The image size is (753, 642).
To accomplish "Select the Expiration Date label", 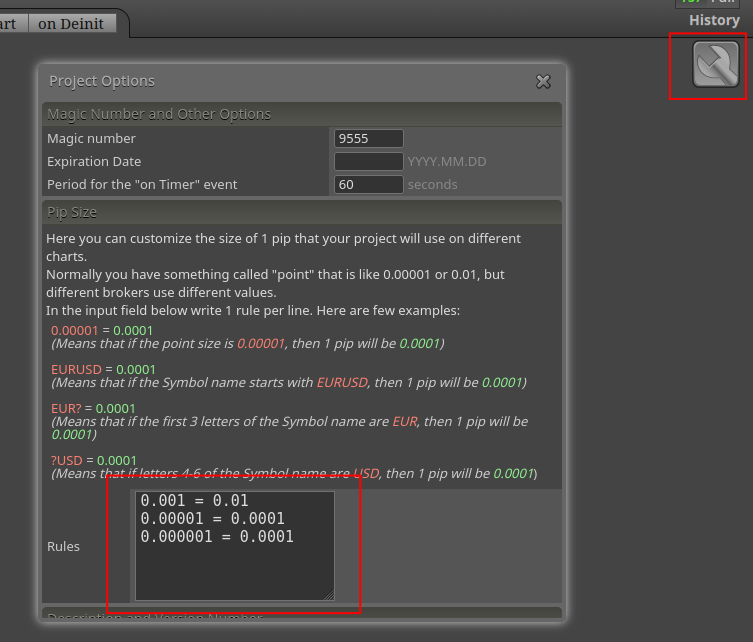I will 94,161.
